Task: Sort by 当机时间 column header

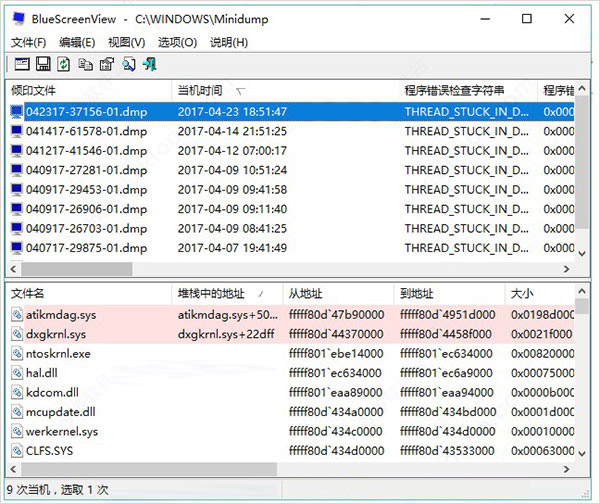Action: [x=285, y=91]
